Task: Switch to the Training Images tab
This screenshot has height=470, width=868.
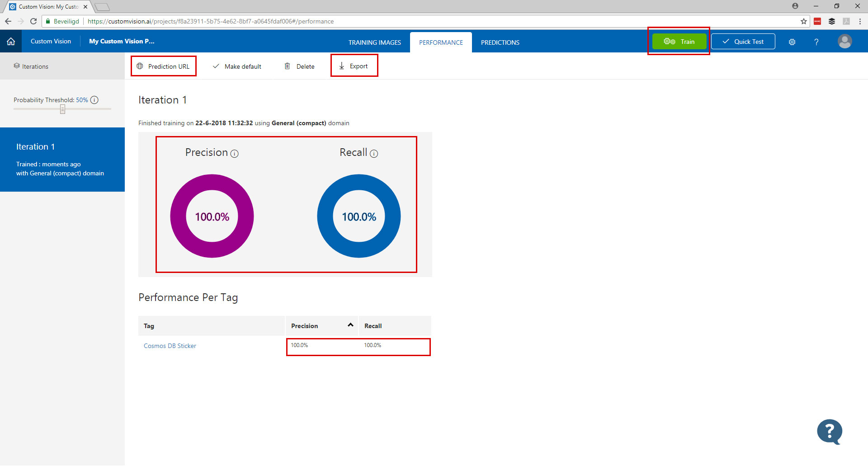Action: click(x=374, y=42)
